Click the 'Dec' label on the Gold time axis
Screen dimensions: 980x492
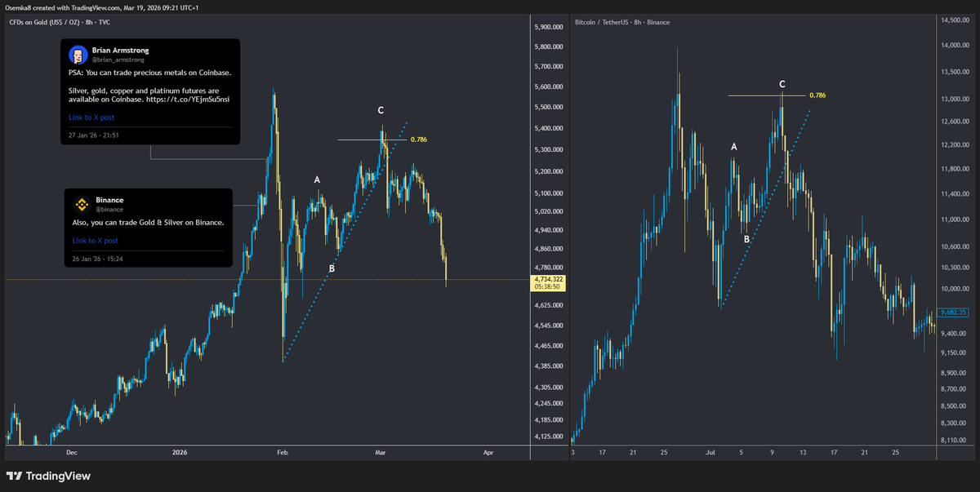[71, 451]
